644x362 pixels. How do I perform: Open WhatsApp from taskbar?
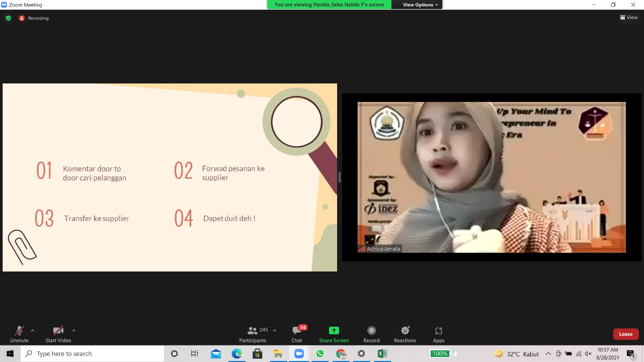pos(320,353)
